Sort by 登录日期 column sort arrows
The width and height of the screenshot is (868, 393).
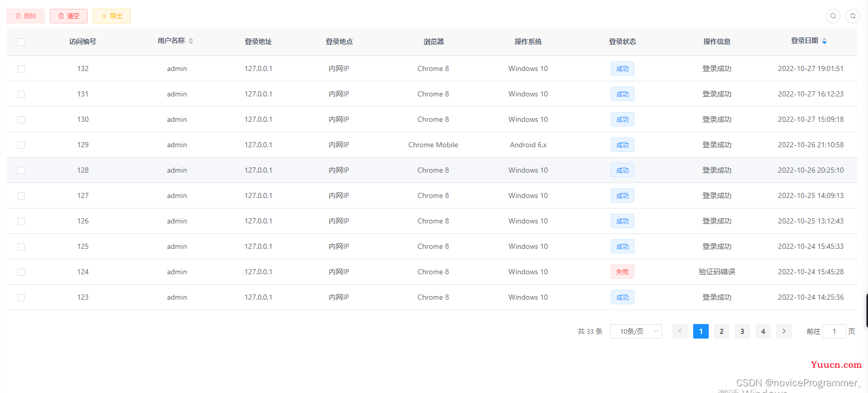point(824,41)
